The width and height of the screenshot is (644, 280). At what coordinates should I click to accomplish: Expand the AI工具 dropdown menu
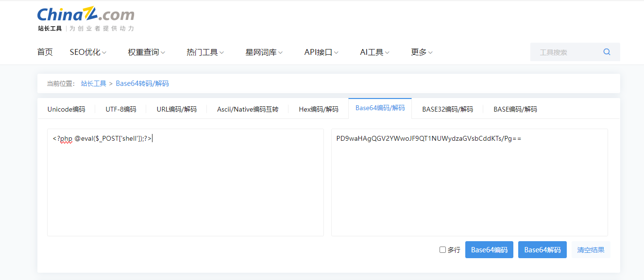(x=374, y=52)
